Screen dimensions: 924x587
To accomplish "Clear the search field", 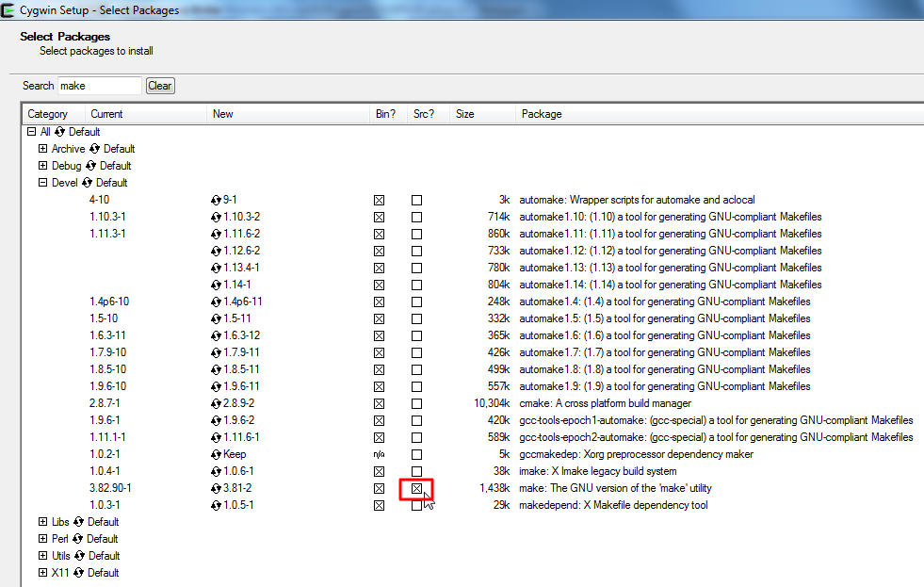I will point(160,86).
